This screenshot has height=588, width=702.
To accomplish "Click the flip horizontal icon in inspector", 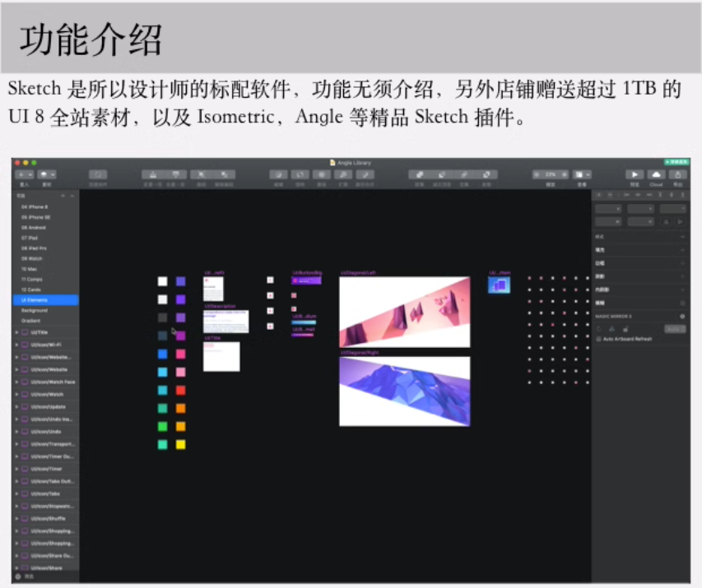I will (665, 221).
